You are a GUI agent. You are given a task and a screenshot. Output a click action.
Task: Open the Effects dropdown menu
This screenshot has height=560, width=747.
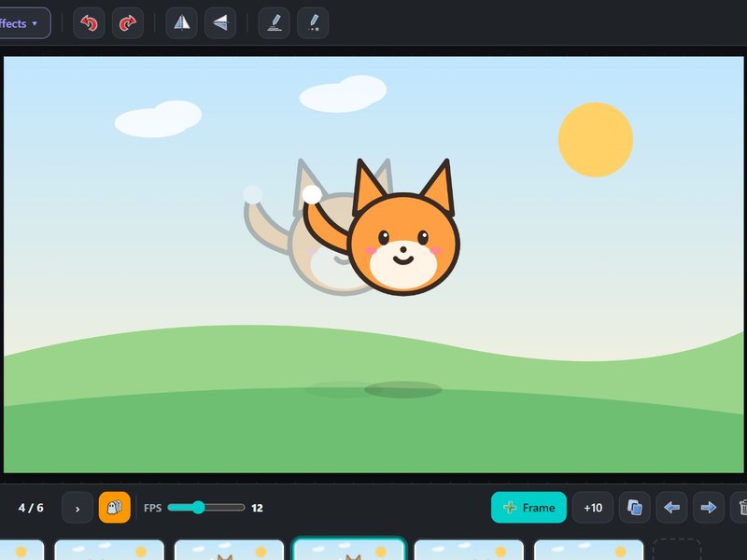coord(22,22)
